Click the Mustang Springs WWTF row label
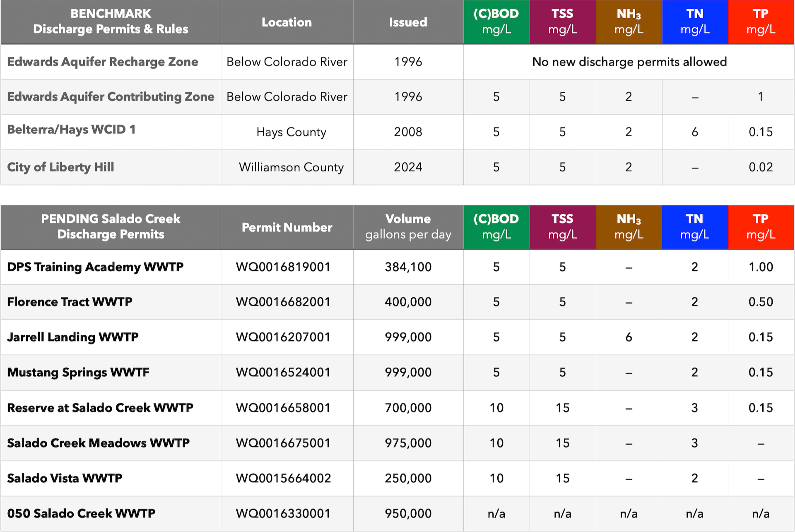This screenshot has width=795, height=532. click(x=78, y=373)
